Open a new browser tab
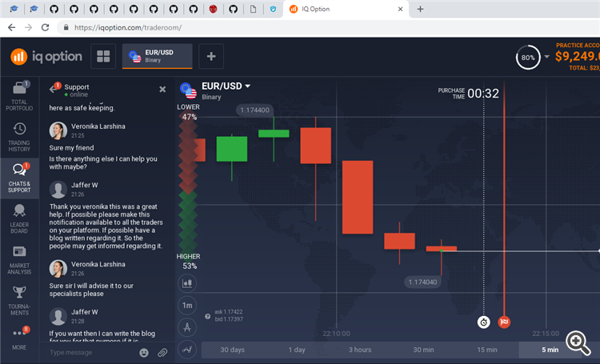Viewport: 600px width, 364px height. coord(420,9)
